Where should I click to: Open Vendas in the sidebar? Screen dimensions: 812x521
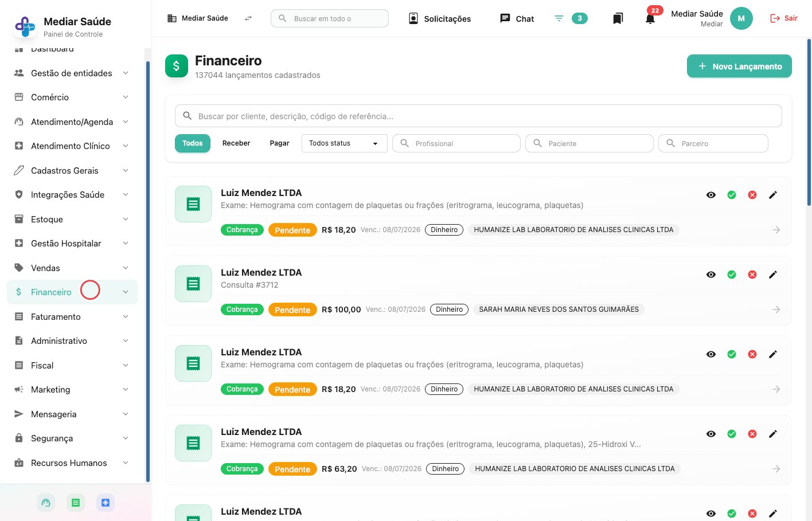pyautogui.click(x=72, y=268)
